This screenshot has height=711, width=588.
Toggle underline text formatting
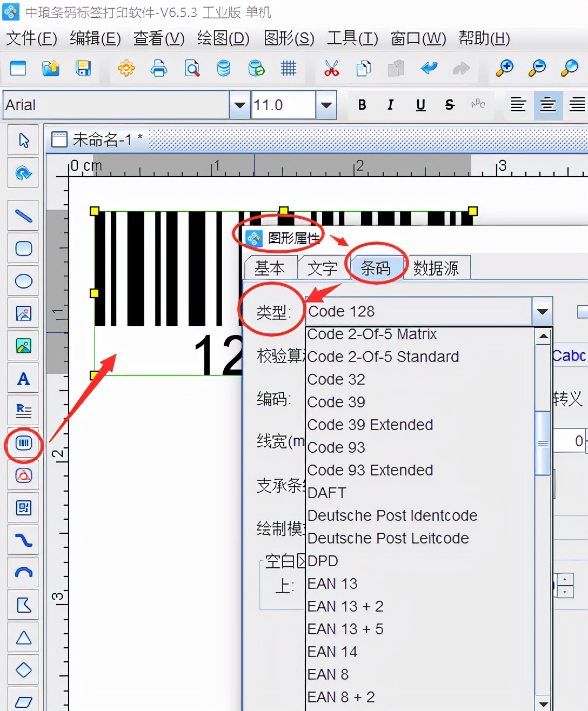pyautogui.click(x=420, y=105)
